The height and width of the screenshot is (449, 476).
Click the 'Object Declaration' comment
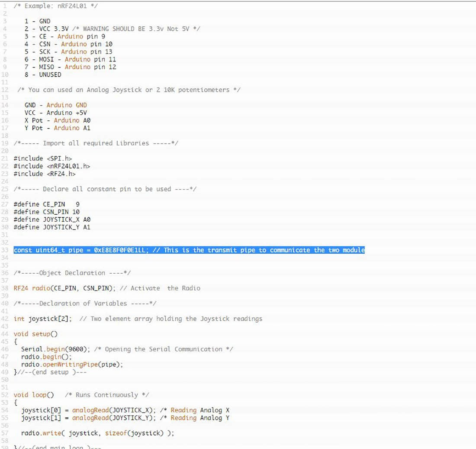pyautogui.click(x=72, y=273)
